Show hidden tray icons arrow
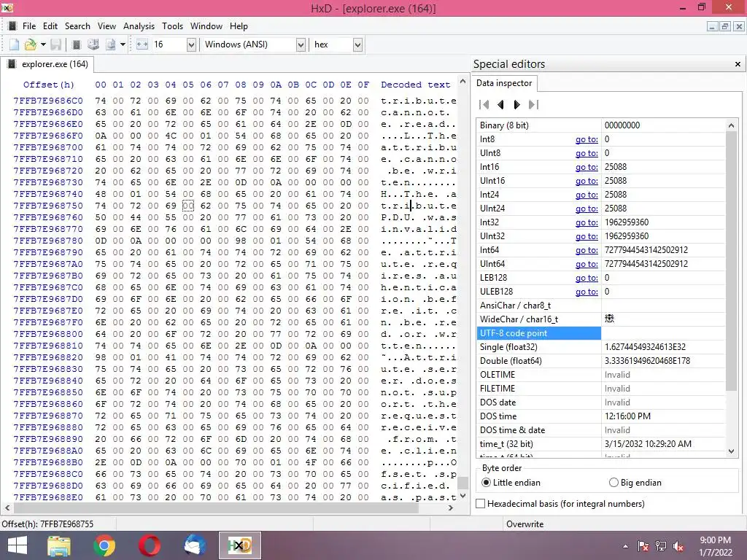The height and width of the screenshot is (560, 747). pos(625,546)
